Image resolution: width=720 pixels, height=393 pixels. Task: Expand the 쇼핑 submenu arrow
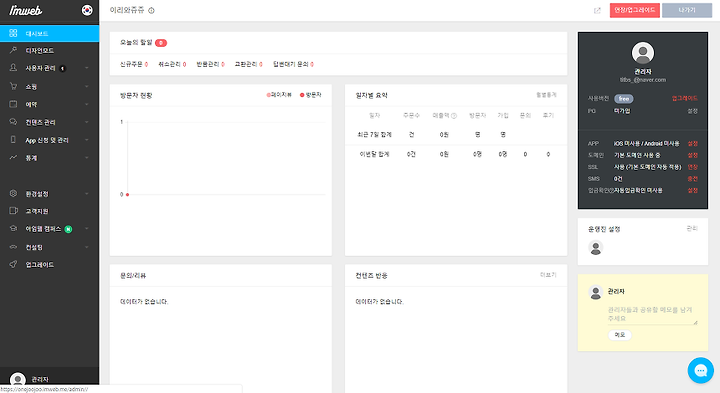pyautogui.click(x=87, y=86)
